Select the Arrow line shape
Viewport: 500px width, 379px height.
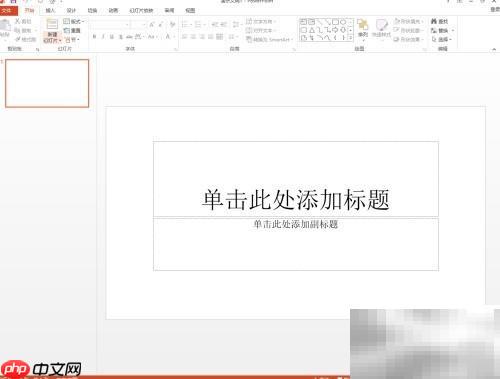(x=328, y=22)
